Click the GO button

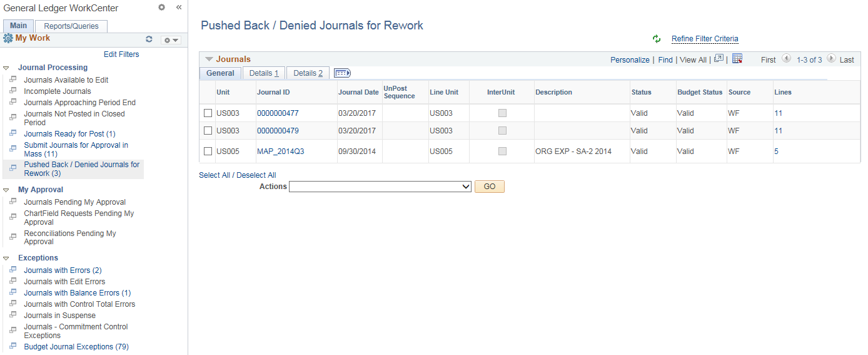[x=490, y=187]
